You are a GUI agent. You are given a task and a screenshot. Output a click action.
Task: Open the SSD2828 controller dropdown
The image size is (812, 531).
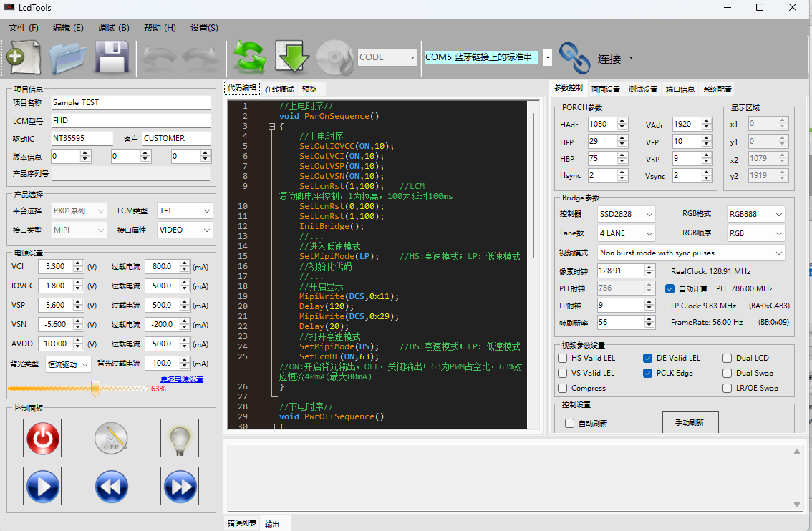tap(626, 214)
